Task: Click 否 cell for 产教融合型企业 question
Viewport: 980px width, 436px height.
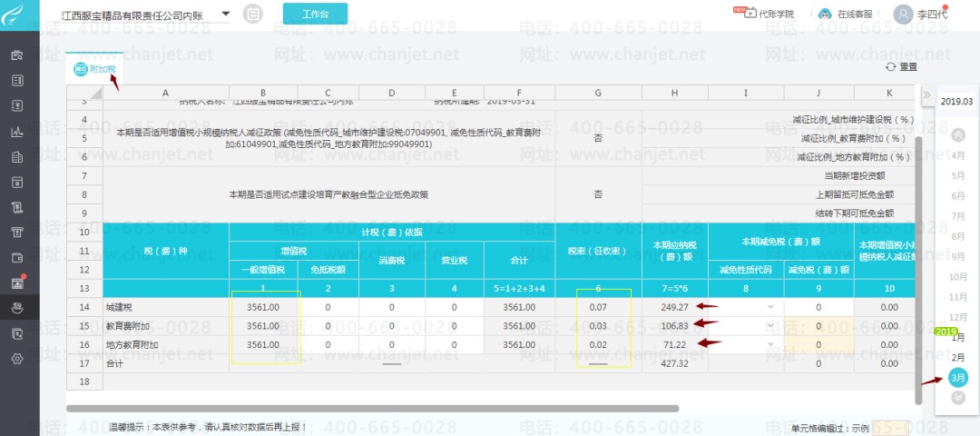Action: click(598, 194)
